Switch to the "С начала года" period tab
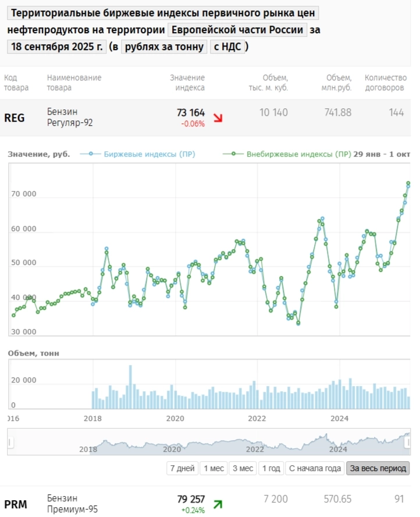Viewport: 420px width, 517px height. tap(314, 468)
